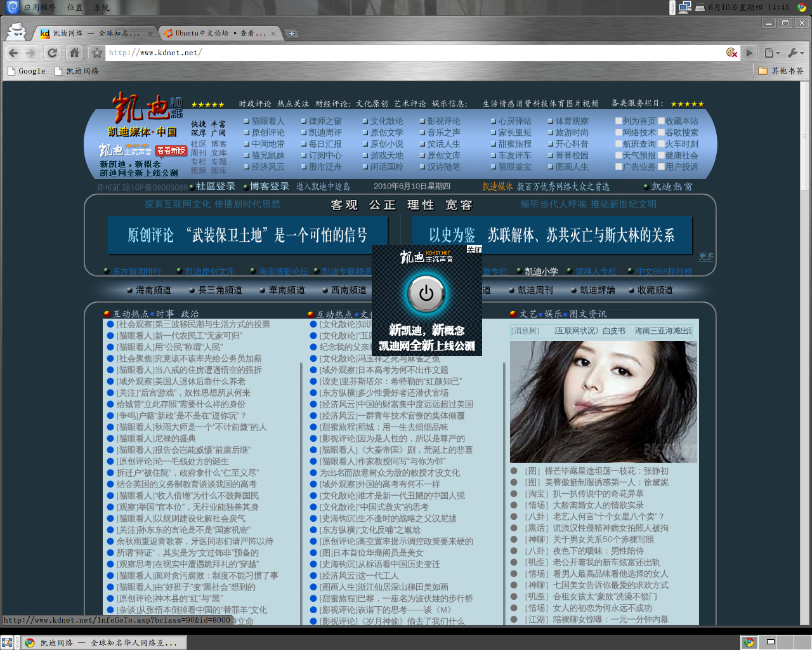
Task: Click the woman portrait photo thumbnail
Action: [603, 402]
